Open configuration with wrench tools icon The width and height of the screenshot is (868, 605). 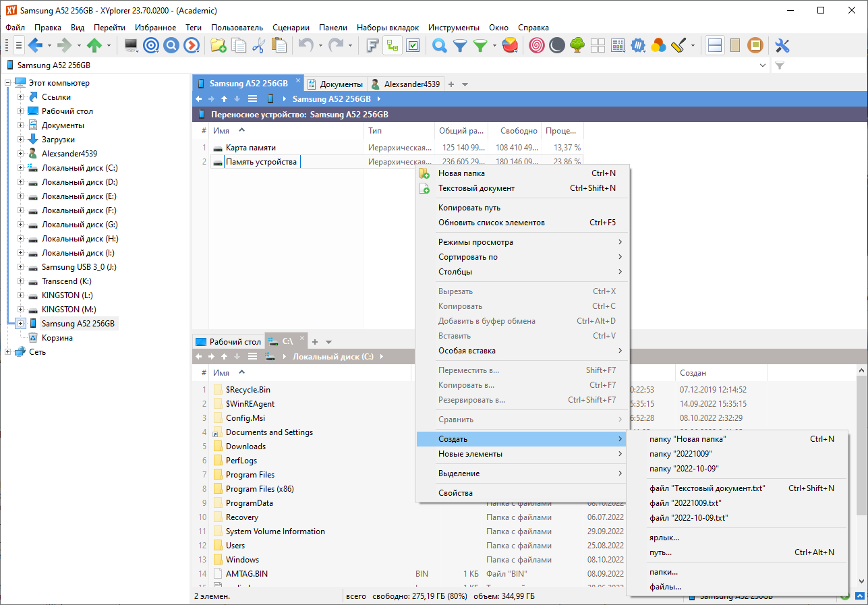(782, 45)
